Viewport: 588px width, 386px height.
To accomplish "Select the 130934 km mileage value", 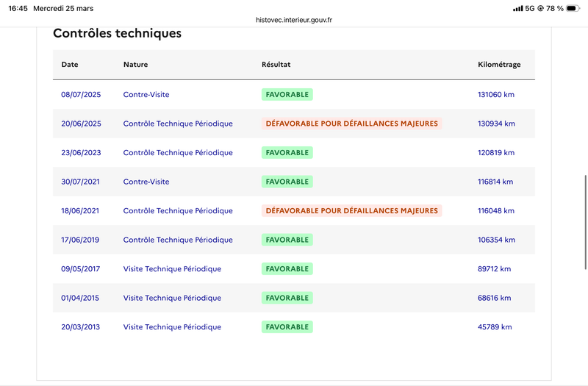I will click(x=496, y=124).
